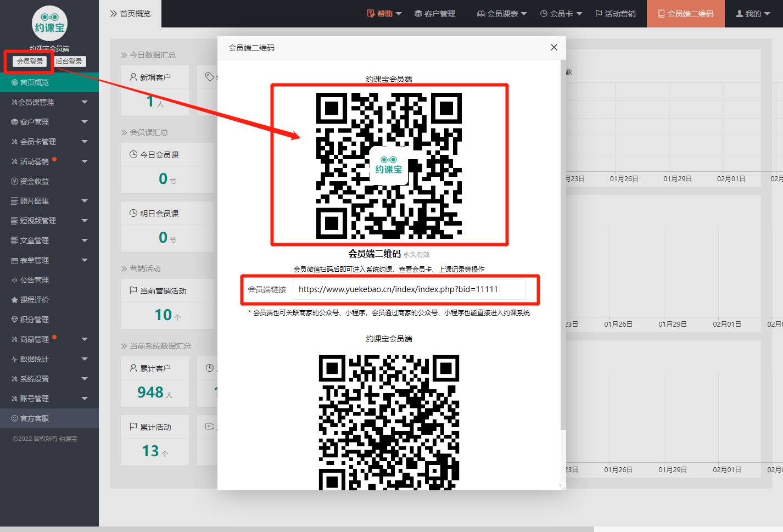Expand the 会员课管理 arrow
The height and width of the screenshot is (532, 783).
pos(85,102)
